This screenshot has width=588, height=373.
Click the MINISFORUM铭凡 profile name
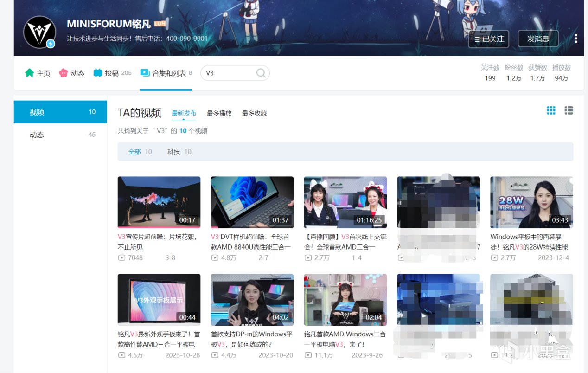pos(109,24)
